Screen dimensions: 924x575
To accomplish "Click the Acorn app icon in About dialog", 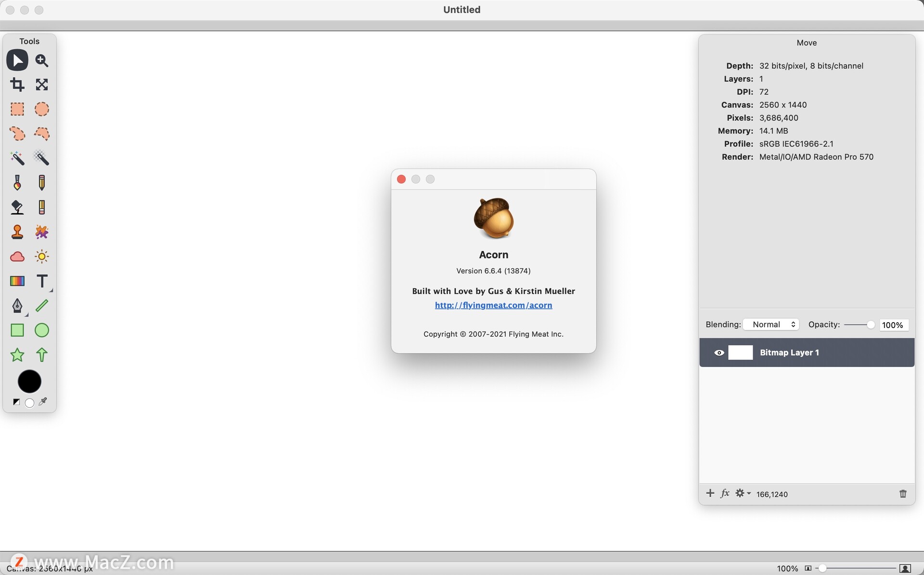I will 494,218.
